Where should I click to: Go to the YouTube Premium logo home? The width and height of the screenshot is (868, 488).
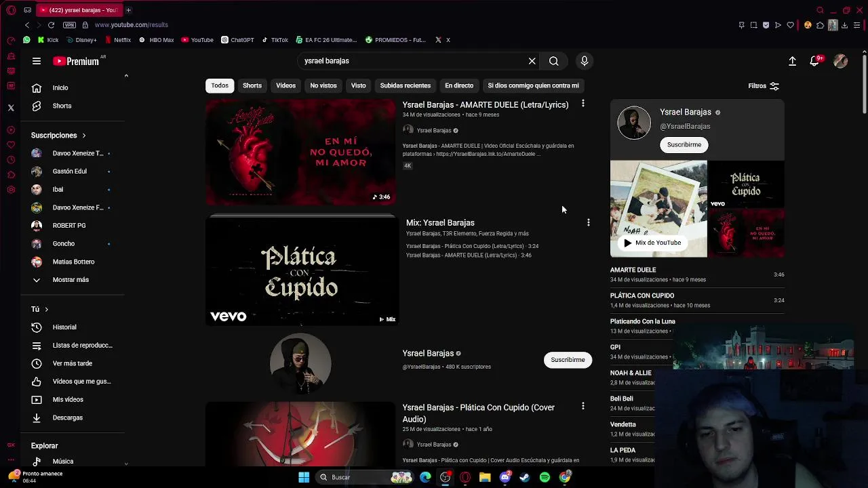[x=76, y=61]
